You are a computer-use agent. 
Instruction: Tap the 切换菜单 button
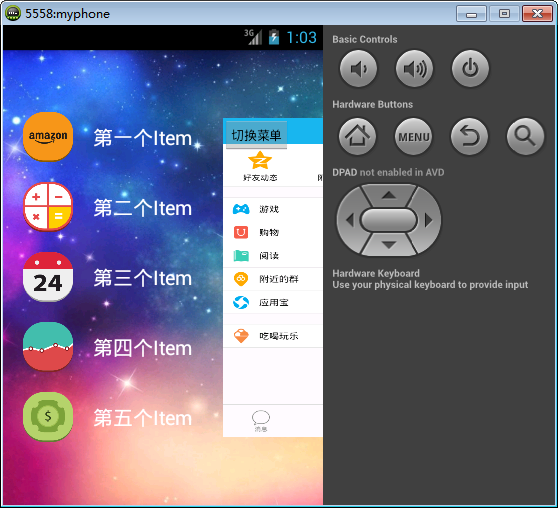coord(256,135)
